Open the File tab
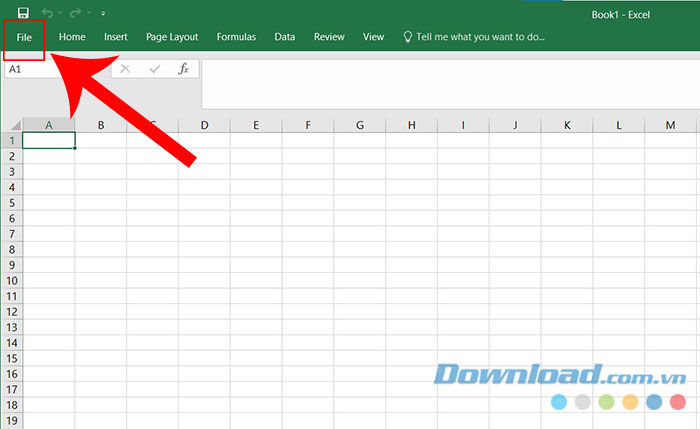This screenshot has height=429, width=700. 24,37
